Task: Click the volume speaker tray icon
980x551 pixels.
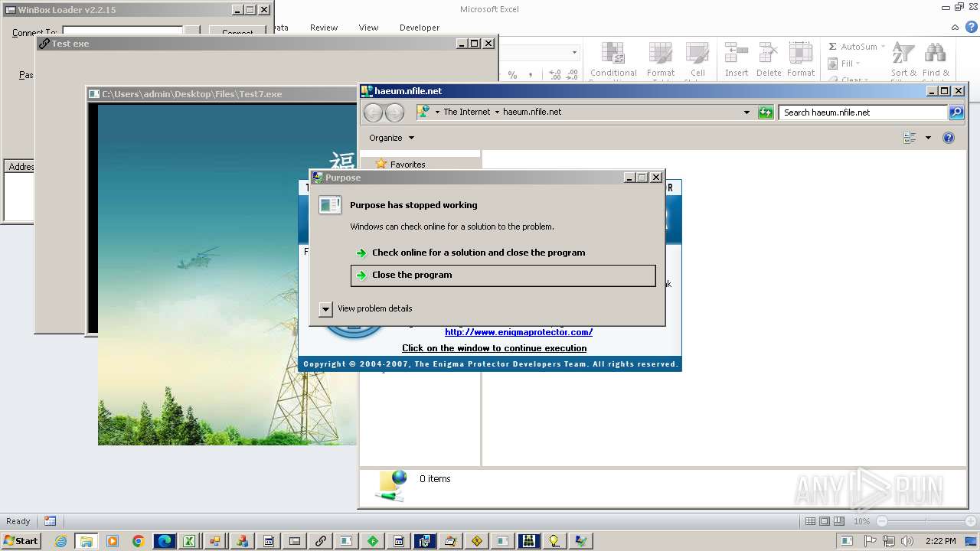Action: 906,541
